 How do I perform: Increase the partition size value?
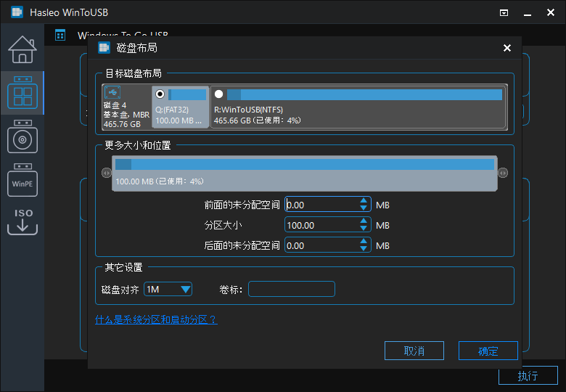[364, 221]
